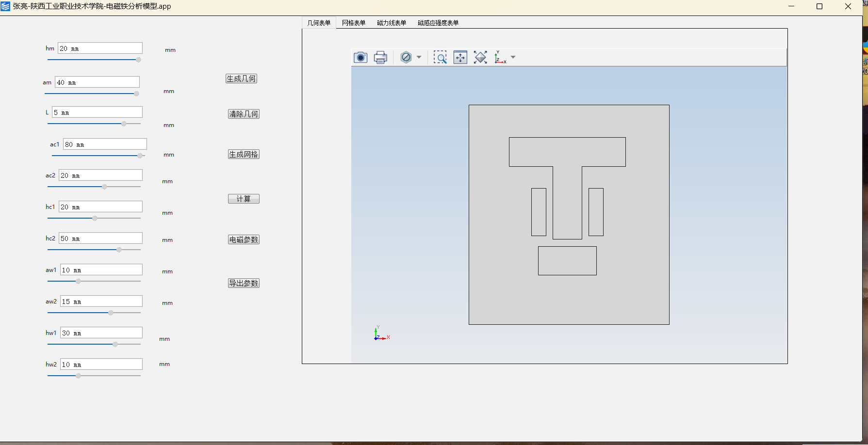Image resolution: width=868 pixels, height=445 pixels.
Task: Click the aw2 slider handle
Action: coord(111,313)
